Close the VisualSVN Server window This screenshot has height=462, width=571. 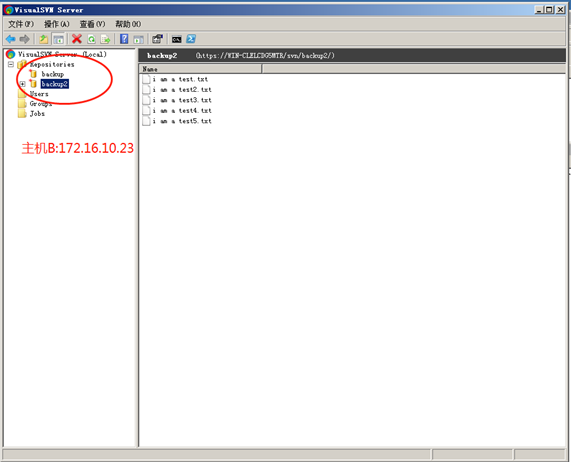pos(560,10)
